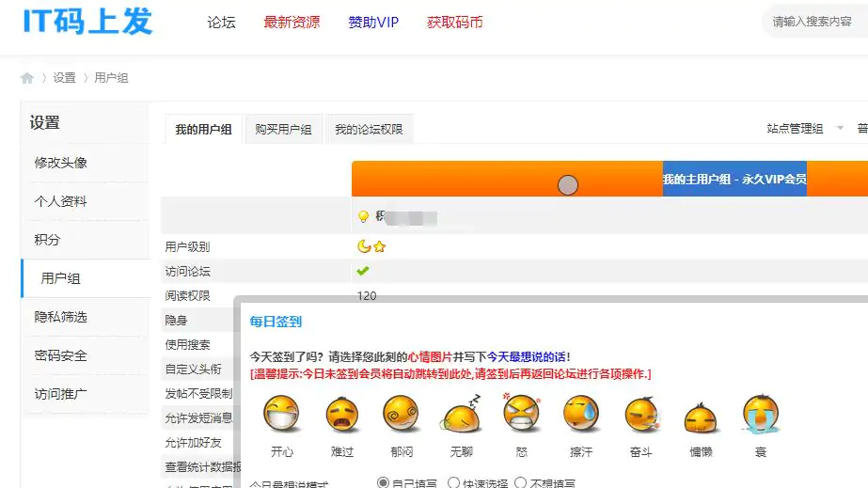Select the 奋斗 mood emoticon
The height and width of the screenshot is (488, 868).
point(641,414)
